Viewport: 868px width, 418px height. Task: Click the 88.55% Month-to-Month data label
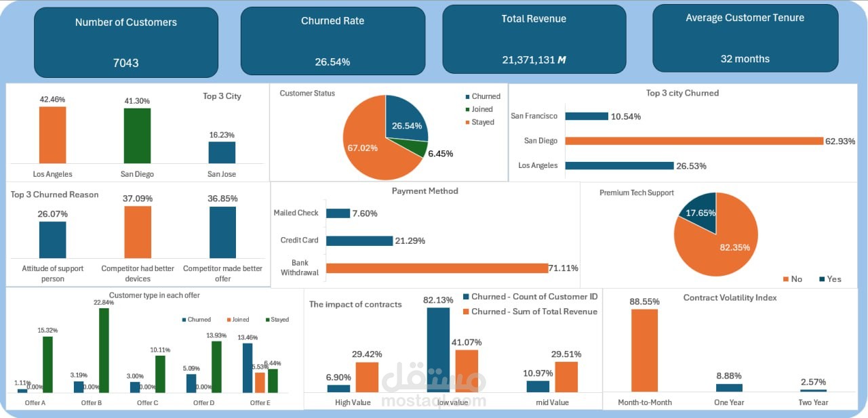pyautogui.click(x=644, y=302)
